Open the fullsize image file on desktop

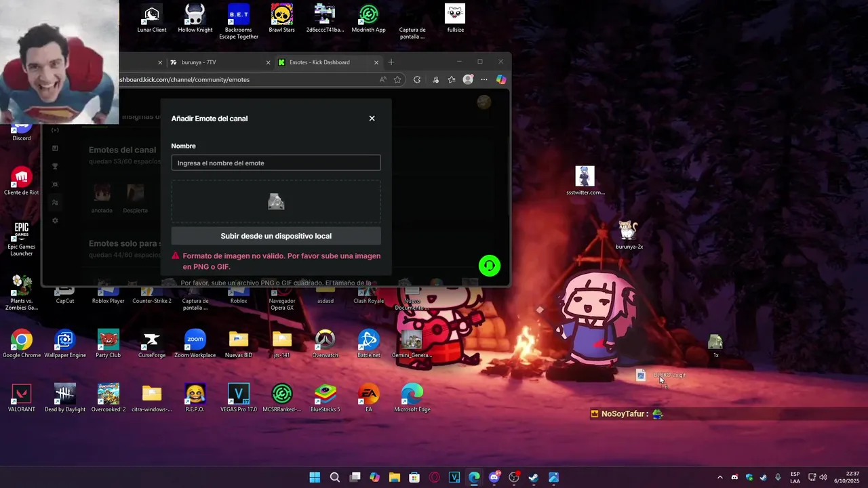click(x=455, y=18)
